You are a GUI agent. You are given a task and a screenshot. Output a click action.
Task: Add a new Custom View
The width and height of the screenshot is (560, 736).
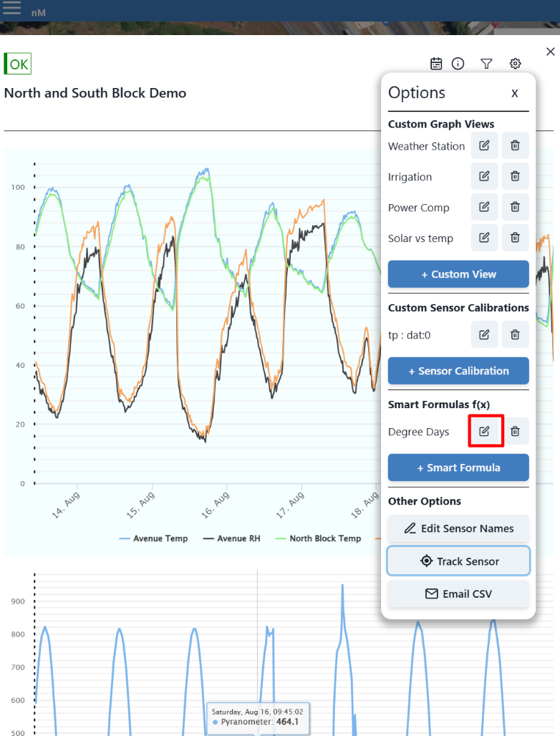[x=458, y=274]
